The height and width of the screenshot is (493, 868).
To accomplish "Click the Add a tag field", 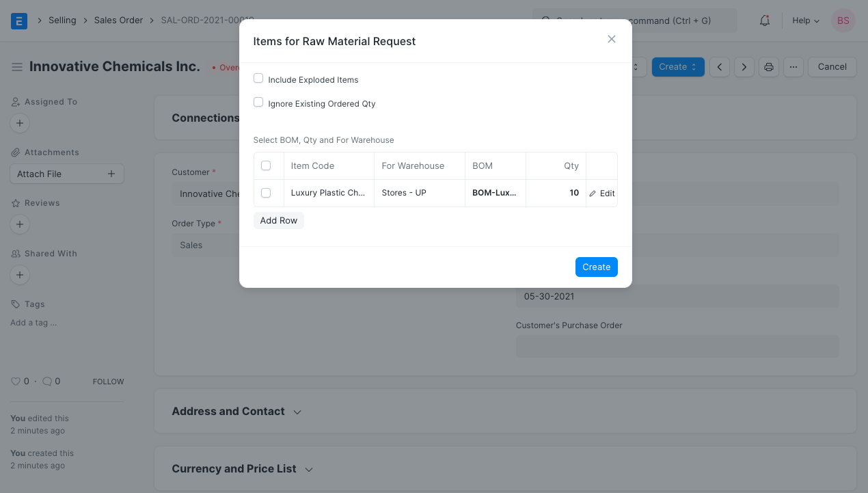I will 33,323.
